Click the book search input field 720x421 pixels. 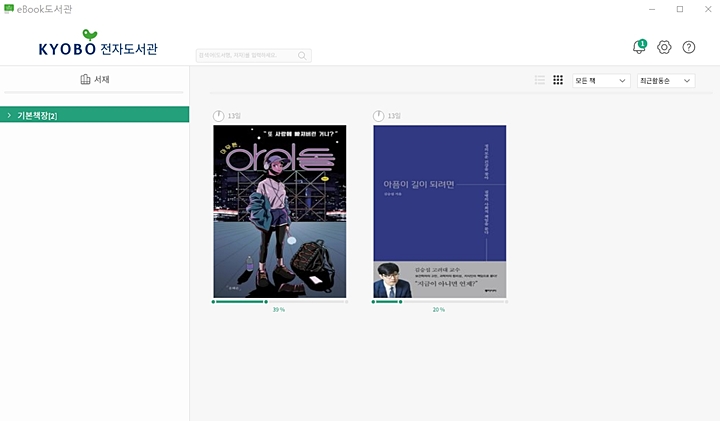point(246,56)
